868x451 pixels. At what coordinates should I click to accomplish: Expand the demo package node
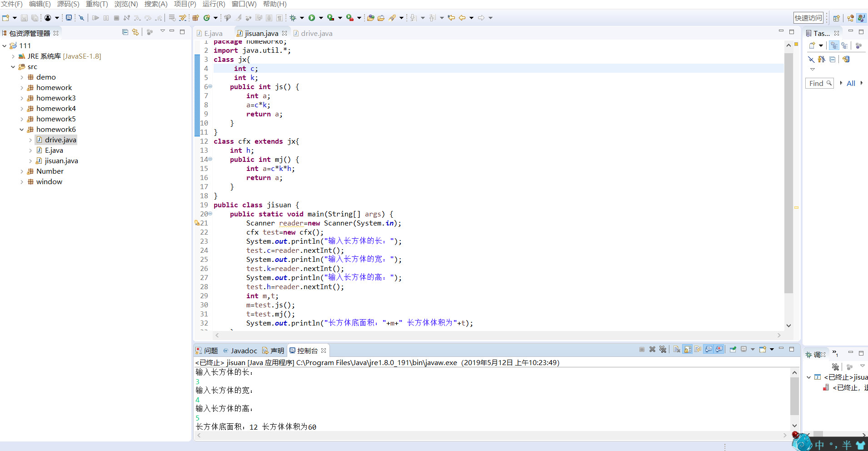[22, 77]
